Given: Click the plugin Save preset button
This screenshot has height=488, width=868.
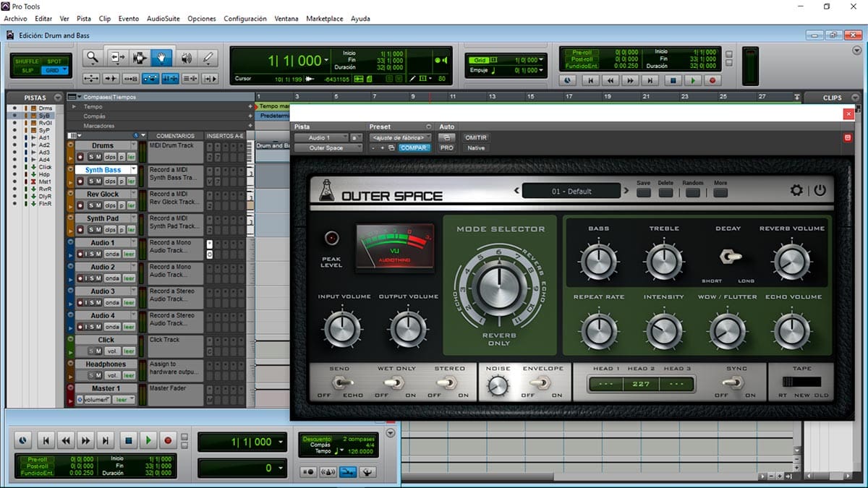Looking at the screenshot, I should point(643,192).
